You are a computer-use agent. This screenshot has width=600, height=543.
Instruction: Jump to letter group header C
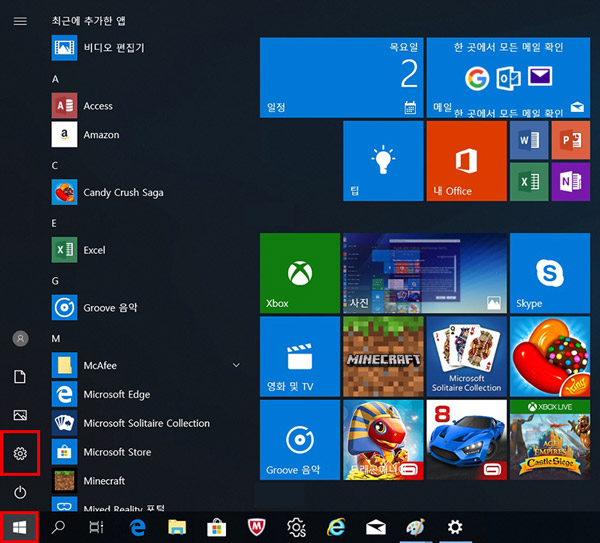tap(56, 165)
